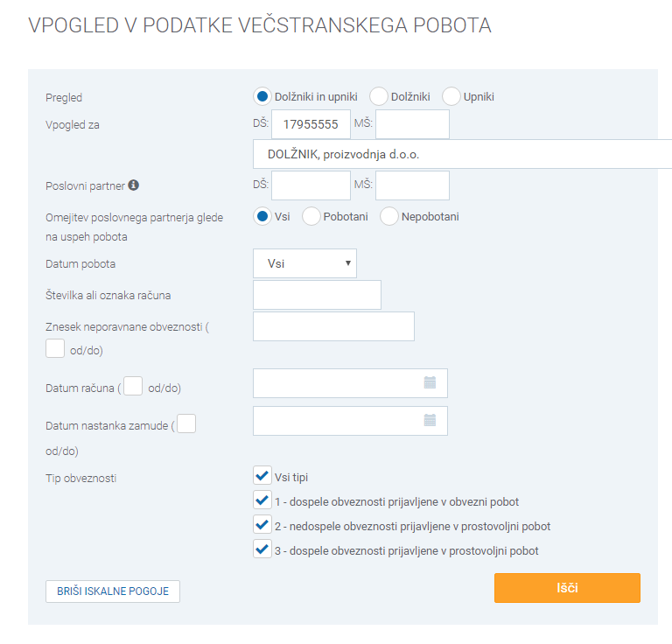Click the orange Išči search button
This screenshot has height=644, width=672.
567,588
